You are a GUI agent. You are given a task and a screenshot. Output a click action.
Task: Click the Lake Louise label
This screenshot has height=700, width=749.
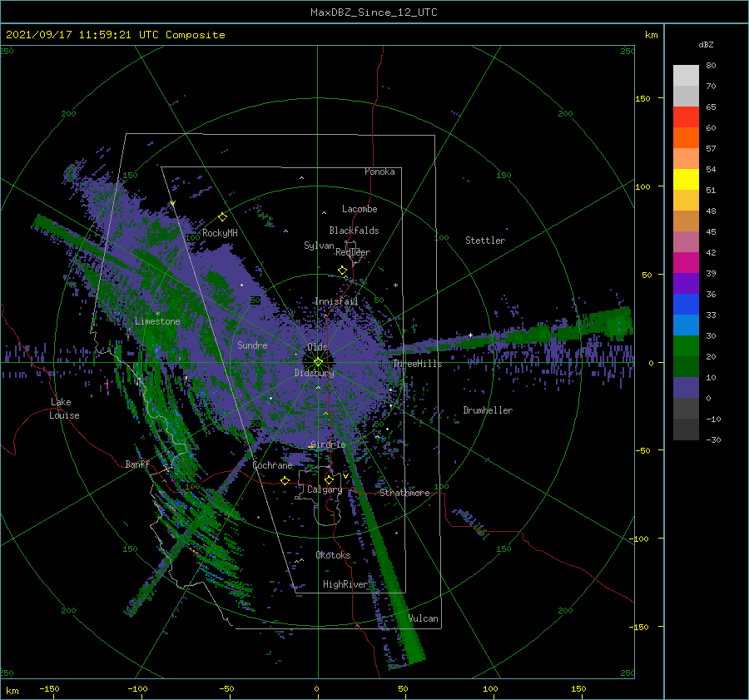64,409
